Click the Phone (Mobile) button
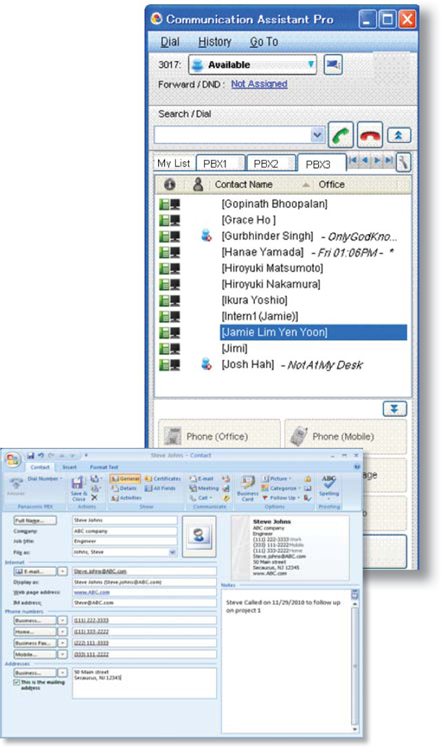This screenshot has height=748, width=441. tap(346, 436)
